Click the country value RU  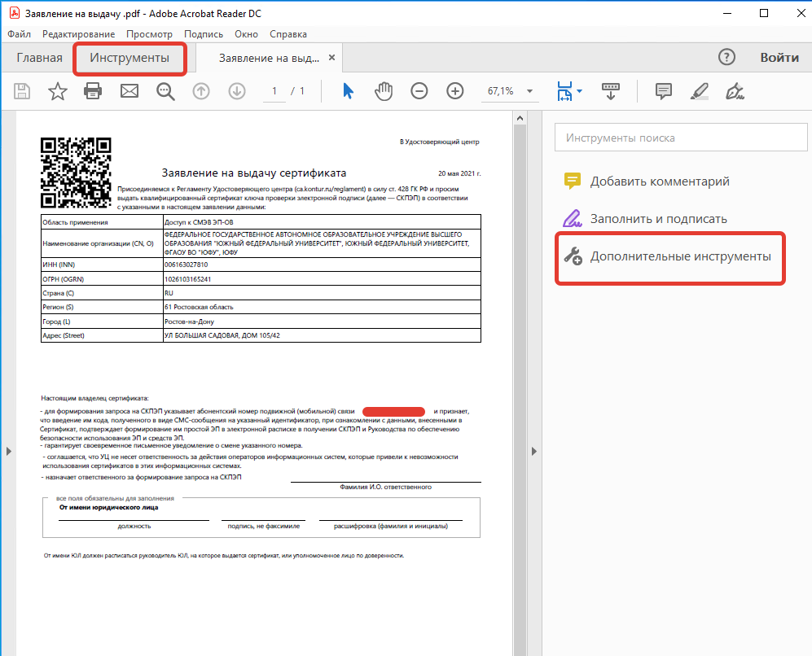point(169,293)
